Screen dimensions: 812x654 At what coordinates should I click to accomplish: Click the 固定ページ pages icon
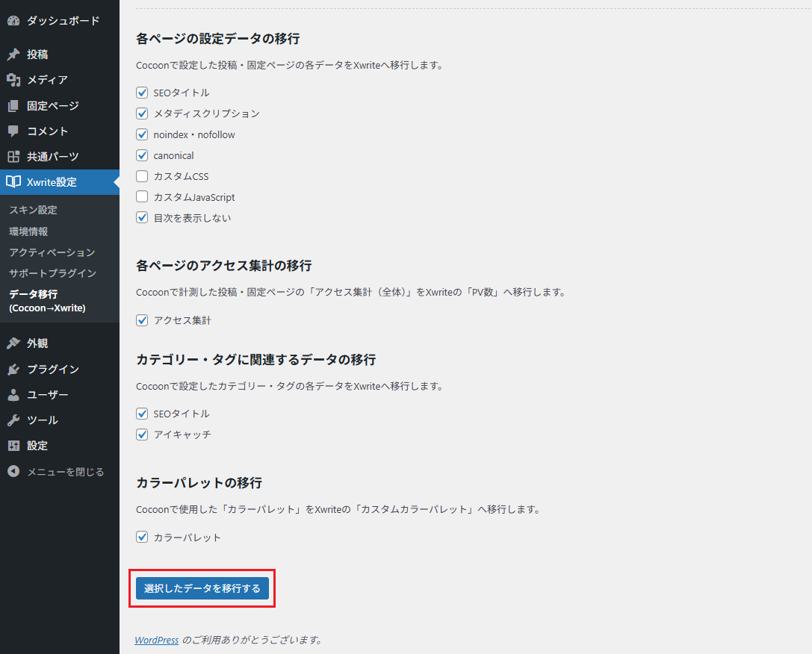(x=13, y=106)
